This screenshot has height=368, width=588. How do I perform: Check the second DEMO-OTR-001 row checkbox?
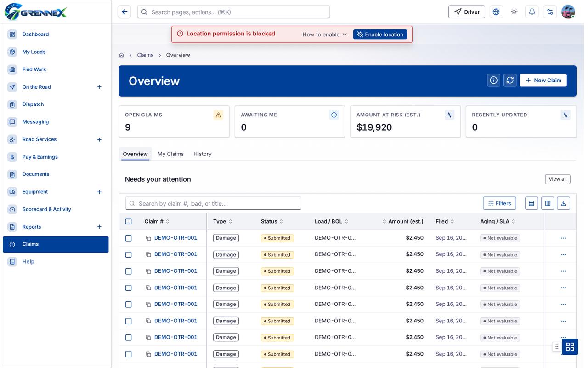(128, 255)
